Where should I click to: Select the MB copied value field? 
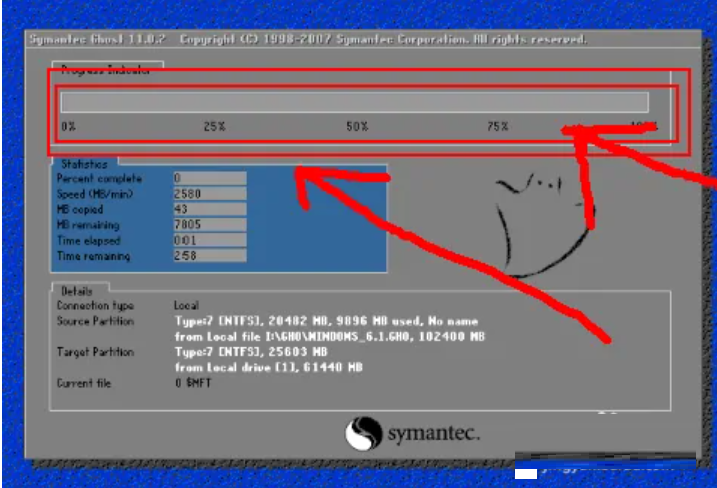tap(209, 209)
